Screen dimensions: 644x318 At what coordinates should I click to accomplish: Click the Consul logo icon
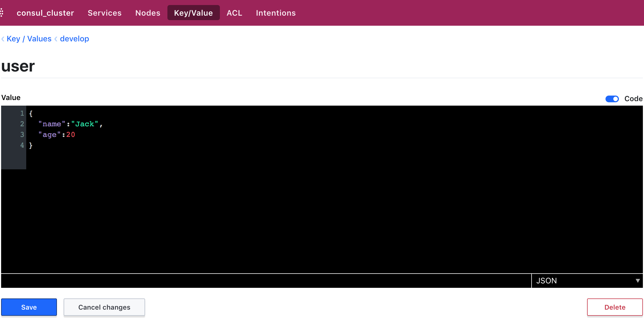(x=2, y=13)
